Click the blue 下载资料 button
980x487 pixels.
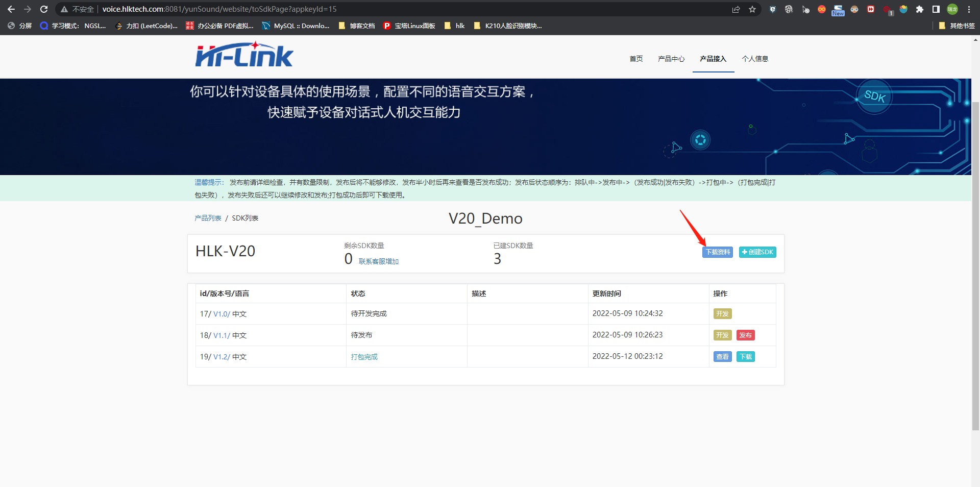pyautogui.click(x=718, y=252)
